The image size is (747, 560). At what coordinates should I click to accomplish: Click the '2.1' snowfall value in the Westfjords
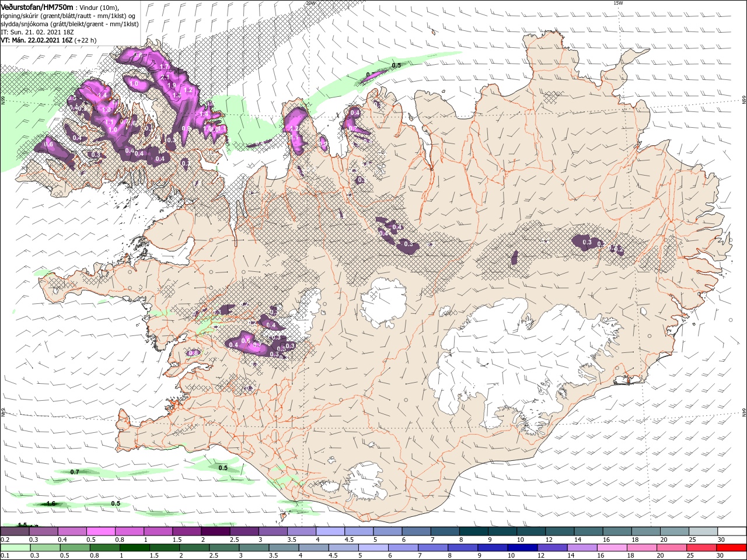pos(165,77)
